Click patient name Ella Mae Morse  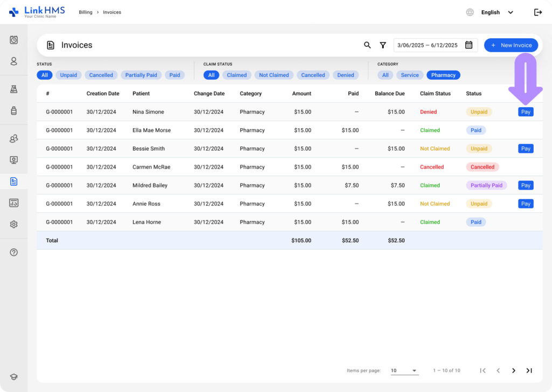[151, 130]
